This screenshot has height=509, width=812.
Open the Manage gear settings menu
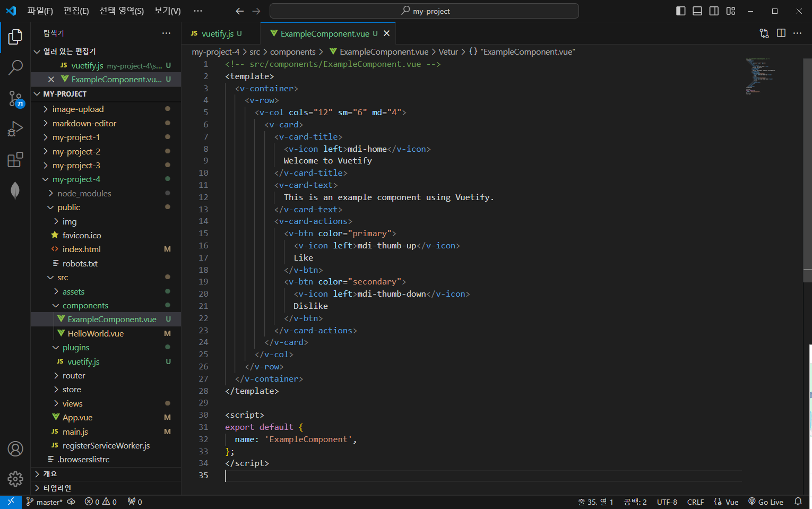15,479
